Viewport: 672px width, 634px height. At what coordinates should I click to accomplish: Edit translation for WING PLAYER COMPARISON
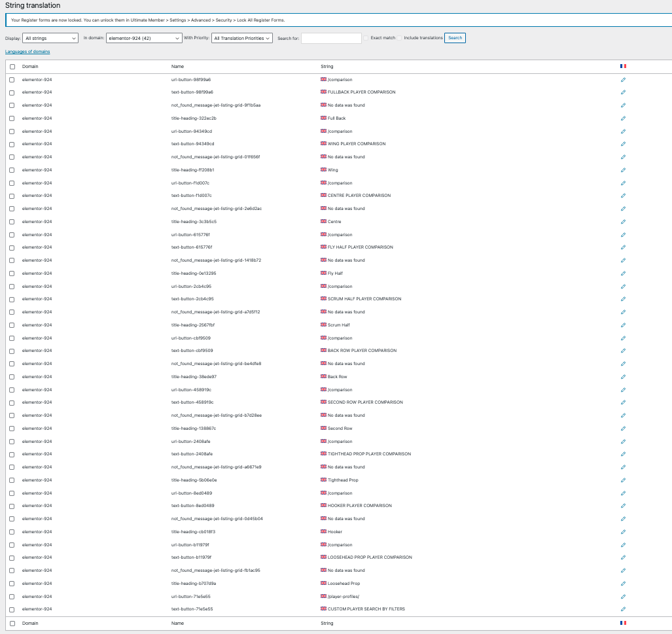point(623,144)
